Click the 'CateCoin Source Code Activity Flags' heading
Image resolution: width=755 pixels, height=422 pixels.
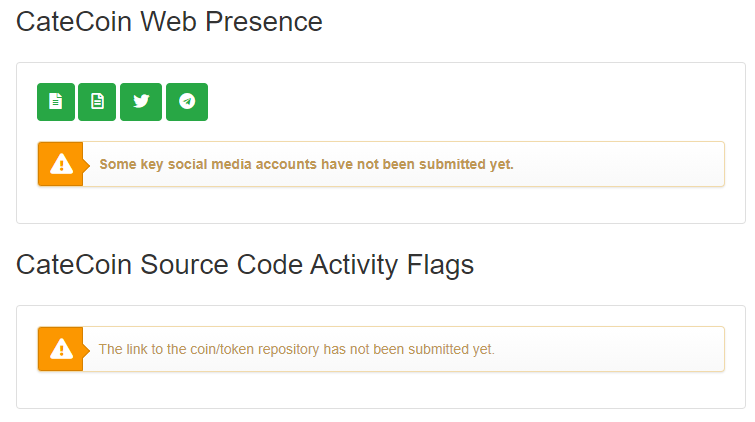(x=245, y=265)
